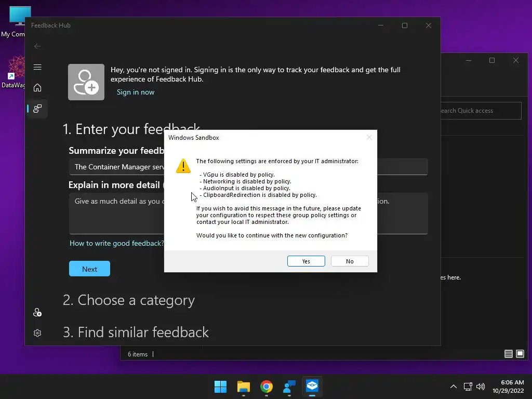Click No in Windows Sandbox dialog

click(350, 261)
